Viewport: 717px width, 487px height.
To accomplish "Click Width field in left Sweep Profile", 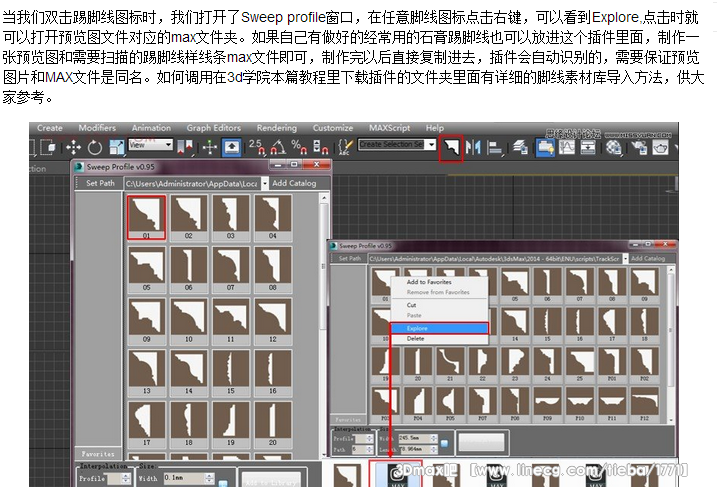I will pos(184,478).
